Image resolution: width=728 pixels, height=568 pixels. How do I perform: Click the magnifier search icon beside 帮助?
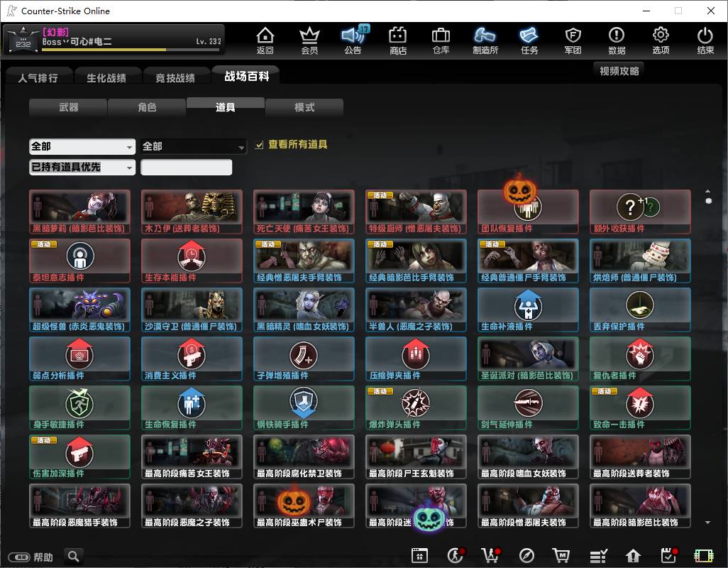[x=73, y=556]
